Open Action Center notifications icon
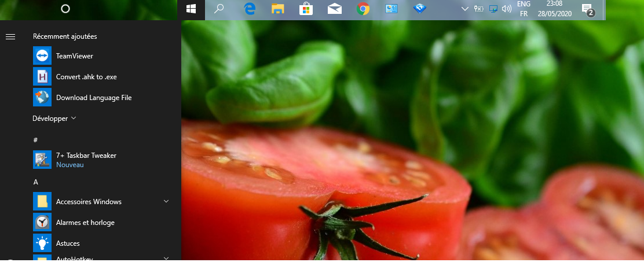The image size is (644, 266). click(x=588, y=9)
